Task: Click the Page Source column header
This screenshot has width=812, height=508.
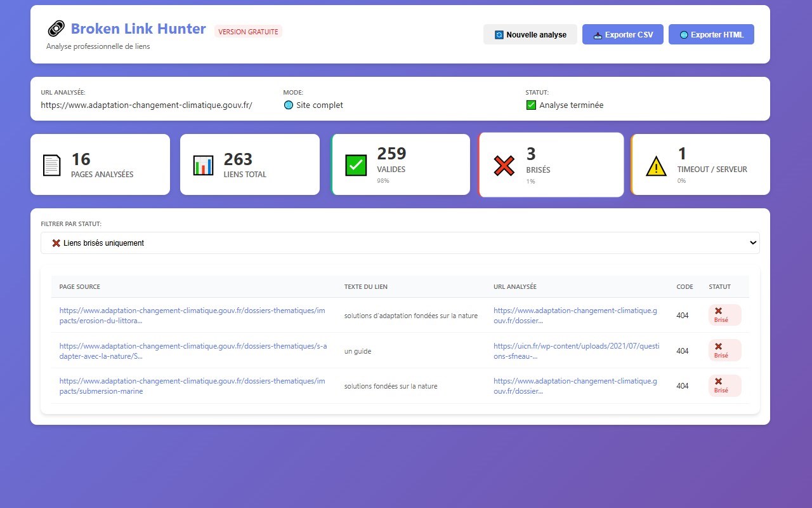Action: (80, 287)
